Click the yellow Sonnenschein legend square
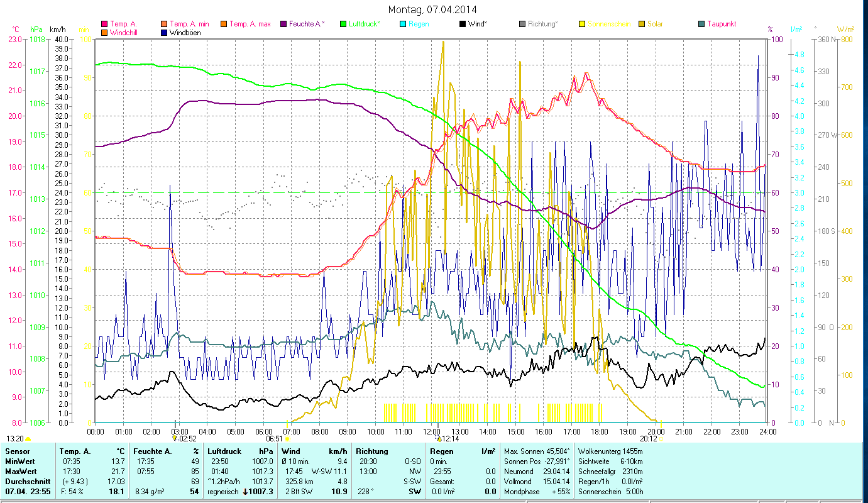Image resolution: width=868 pixels, height=503 pixels. coord(582,24)
